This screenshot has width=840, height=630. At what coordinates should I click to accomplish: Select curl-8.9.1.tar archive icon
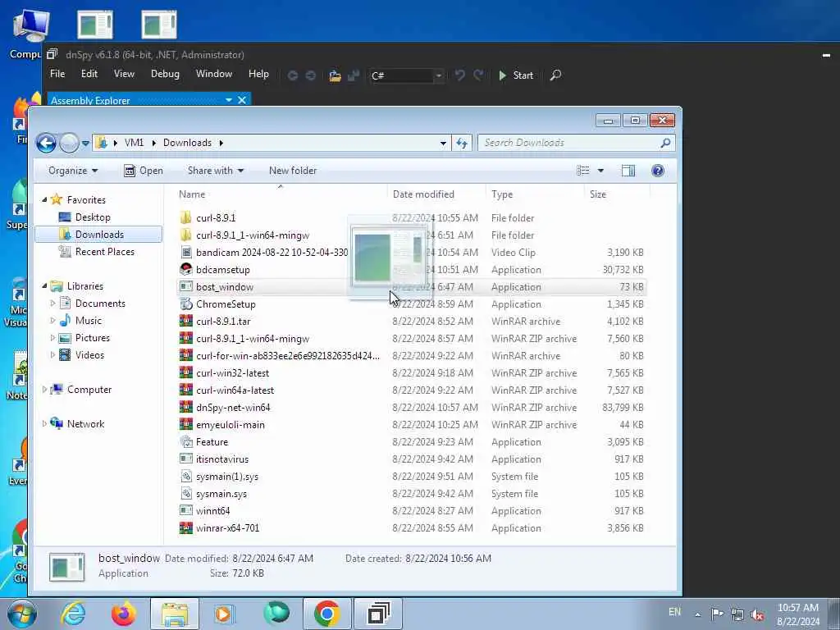pos(186,322)
